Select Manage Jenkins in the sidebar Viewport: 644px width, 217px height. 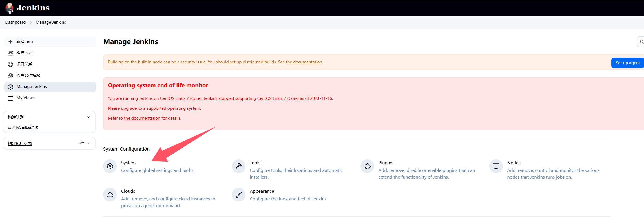pyautogui.click(x=50, y=87)
